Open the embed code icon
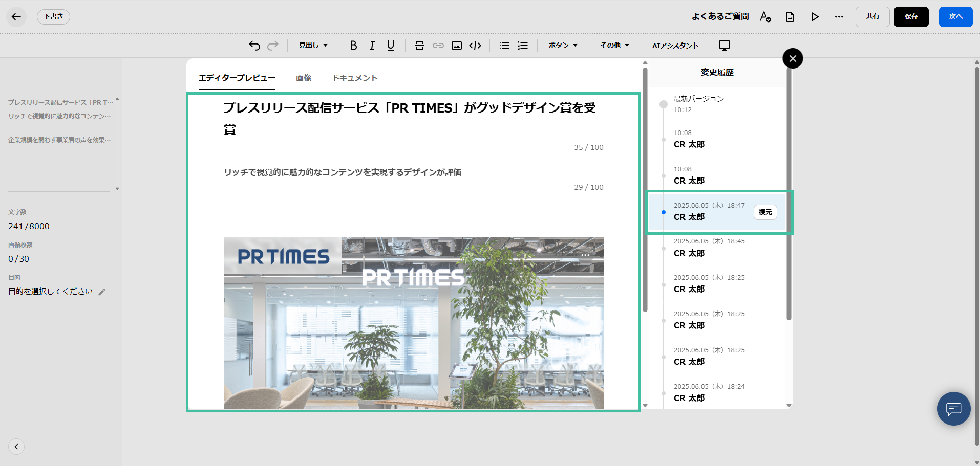Screen dimensions: 980x466 coord(475,46)
